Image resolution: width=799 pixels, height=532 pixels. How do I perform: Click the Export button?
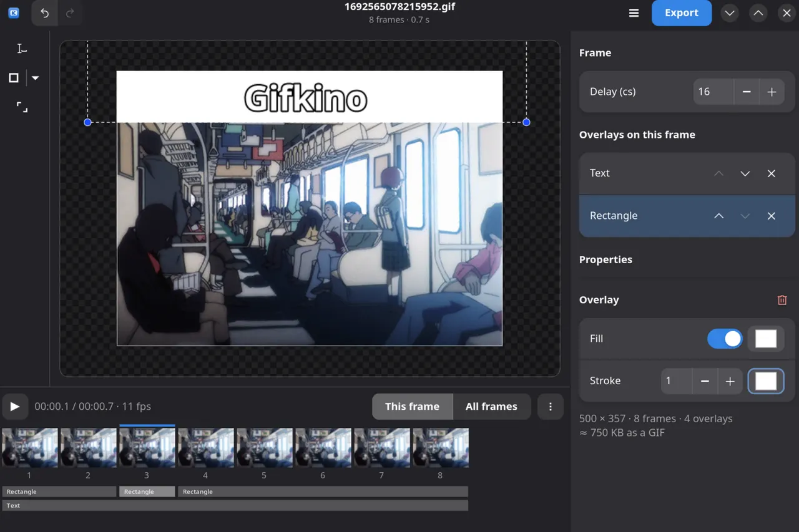pyautogui.click(x=682, y=13)
